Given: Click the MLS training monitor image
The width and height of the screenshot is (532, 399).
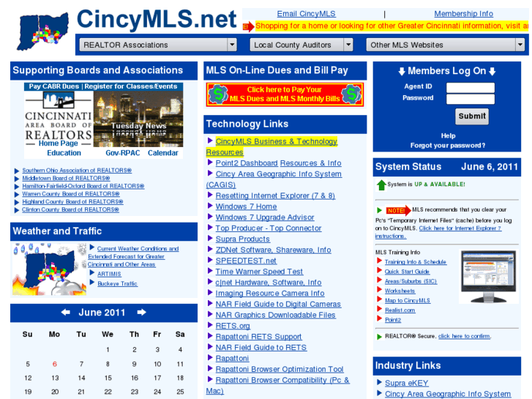Looking at the screenshot, I should coord(489,276).
